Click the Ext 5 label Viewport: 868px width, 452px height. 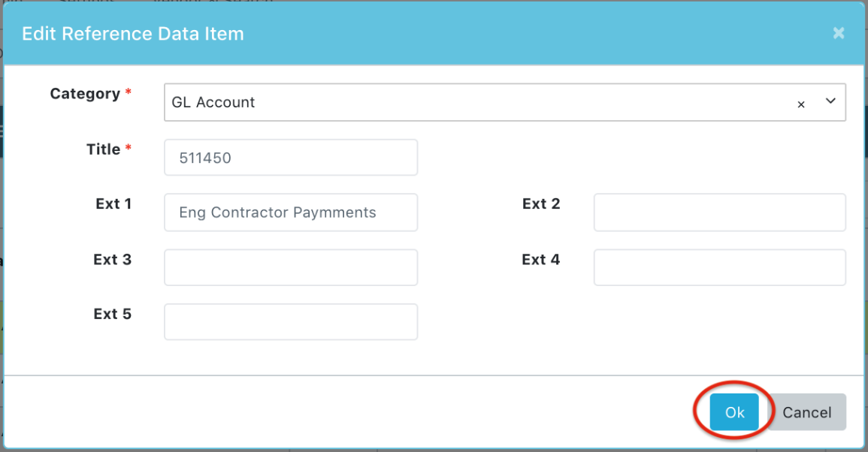[113, 314]
